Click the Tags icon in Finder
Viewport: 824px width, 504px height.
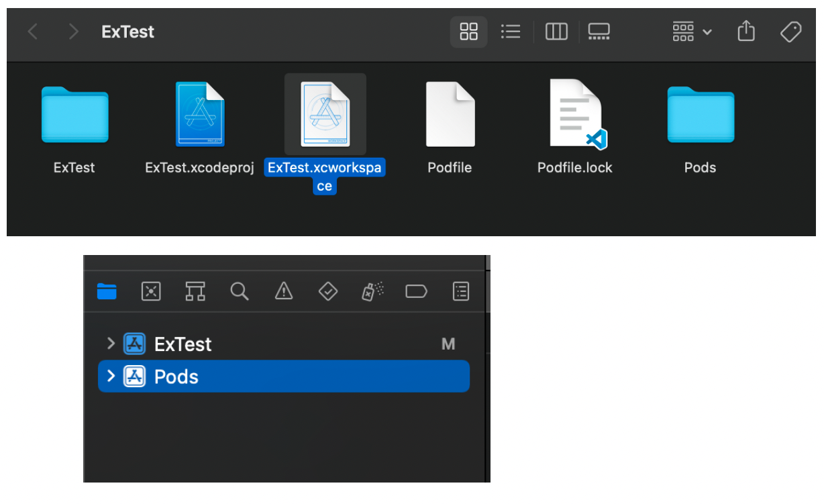pos(790,32)
